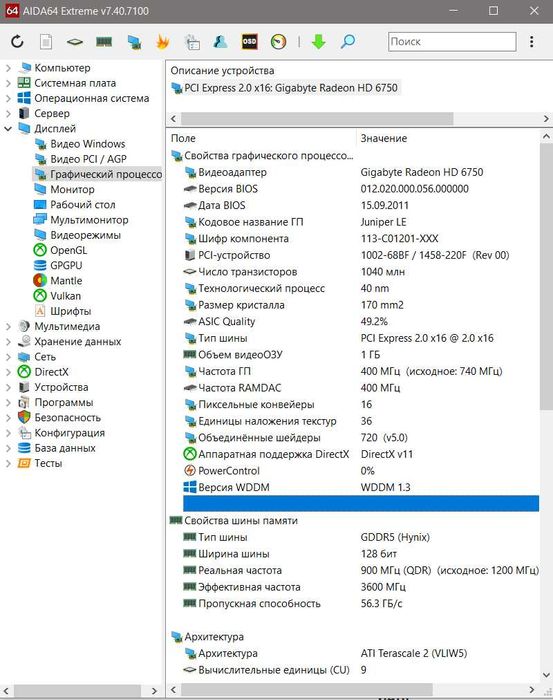The image size is (553, 700).
Task: Click the device list scroll-right arrow
Action: coord(546,119)
